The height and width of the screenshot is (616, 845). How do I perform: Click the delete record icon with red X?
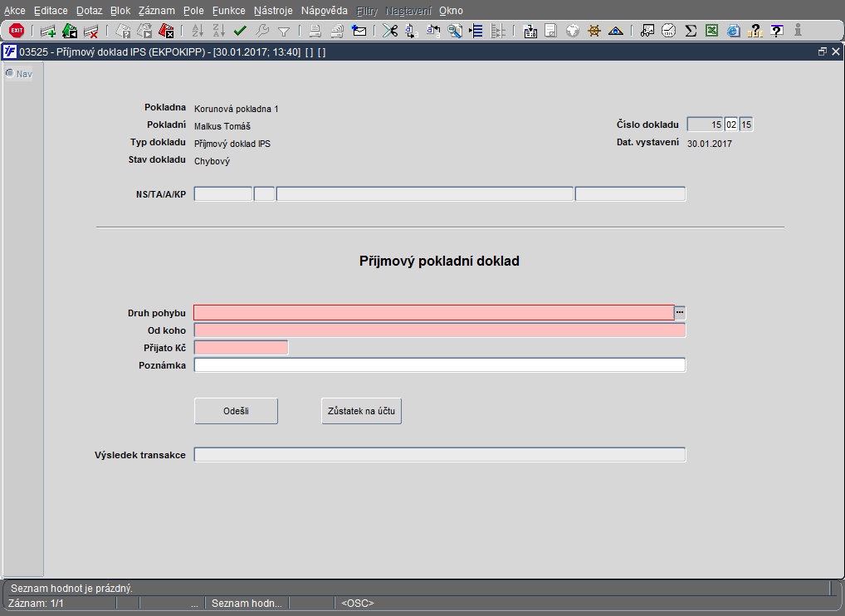click(x=90, y=32)
